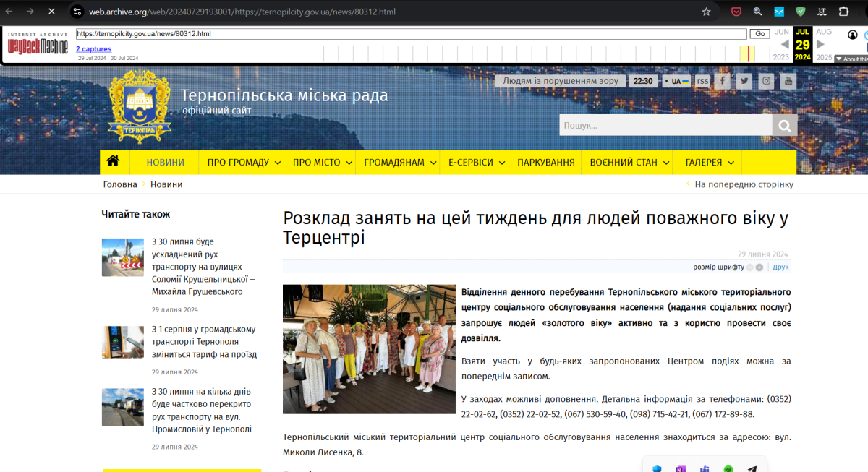Decrease font size with minus button
The image size is (868, 472).
(x=750, y=267)
